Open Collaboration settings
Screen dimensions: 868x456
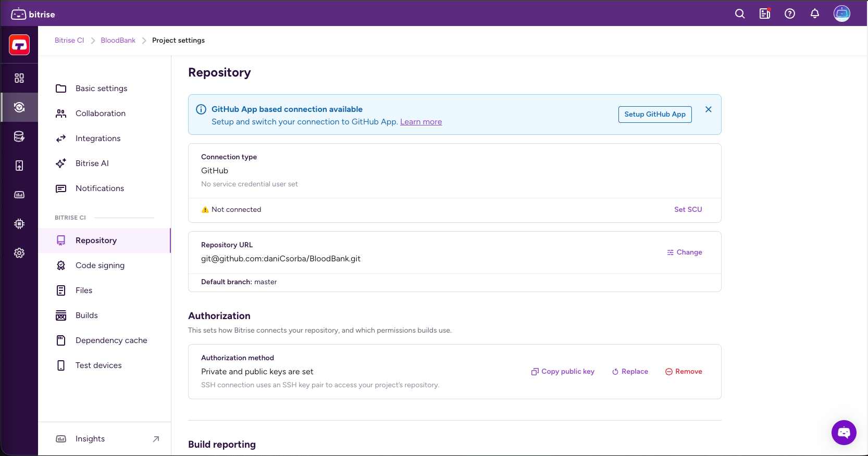point(105,113)
